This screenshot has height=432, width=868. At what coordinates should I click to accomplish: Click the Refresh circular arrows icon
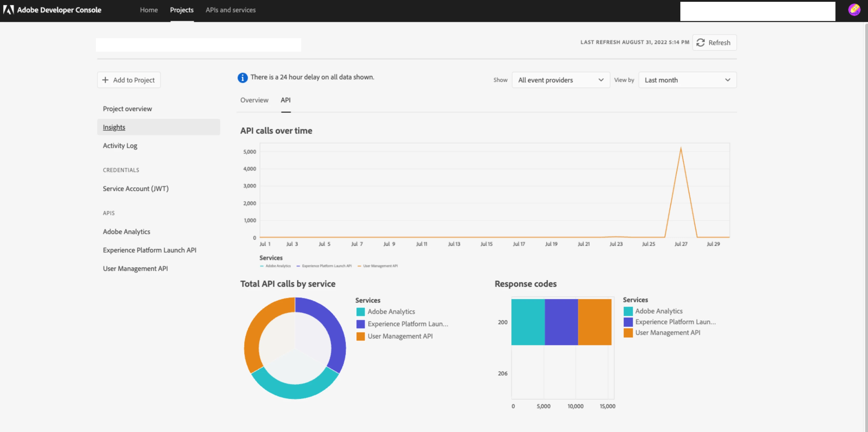(701, 43)
